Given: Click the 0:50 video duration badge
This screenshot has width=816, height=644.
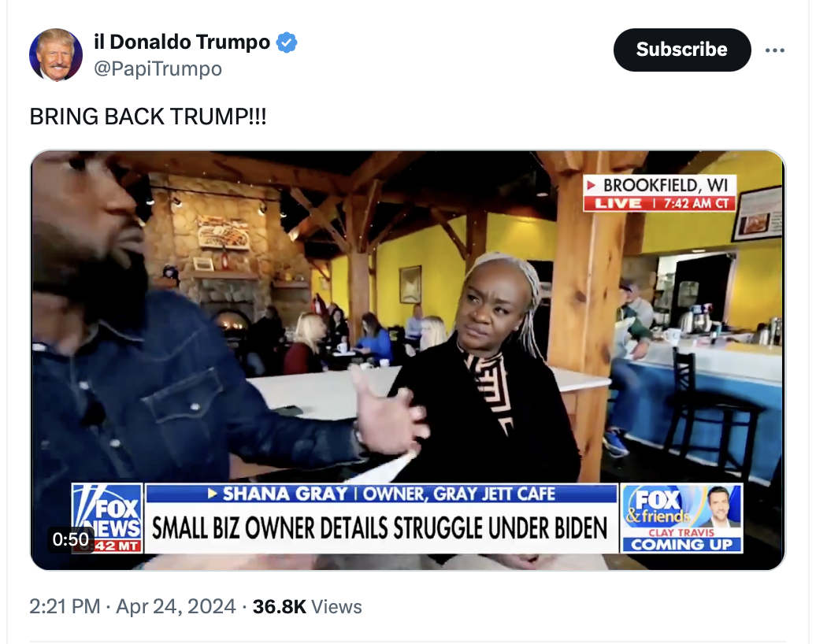Looking at the screenshot, I should coord(70,539).
